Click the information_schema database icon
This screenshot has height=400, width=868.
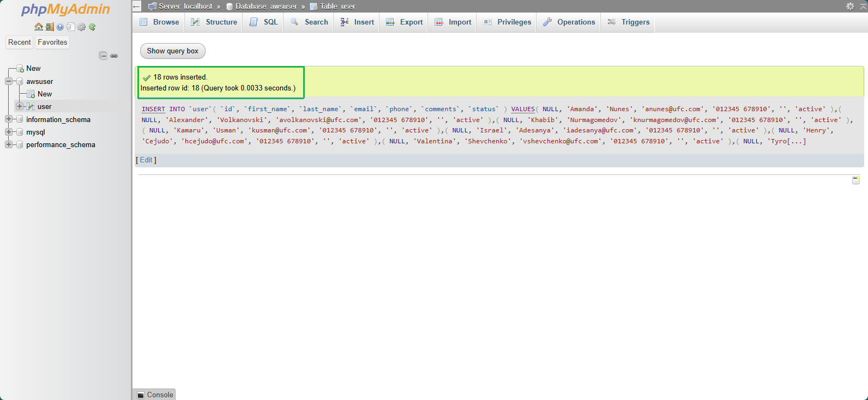point(20,119)
